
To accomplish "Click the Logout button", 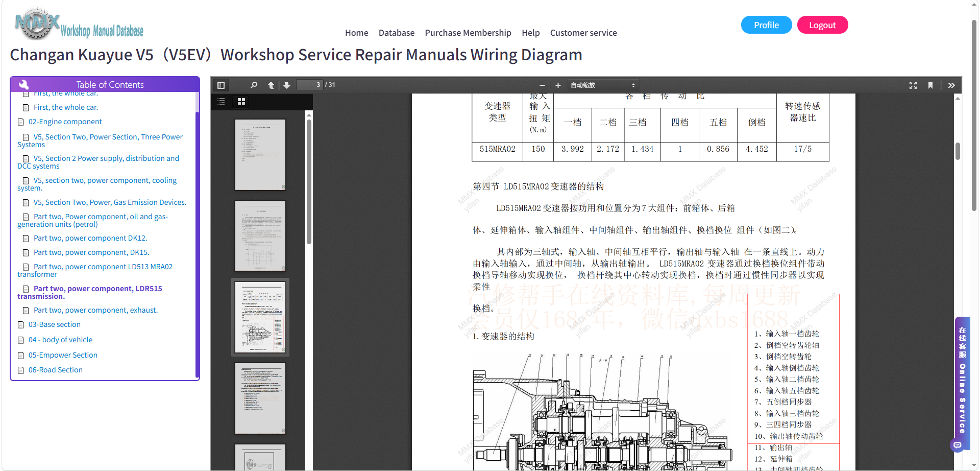I will (822, 25).
